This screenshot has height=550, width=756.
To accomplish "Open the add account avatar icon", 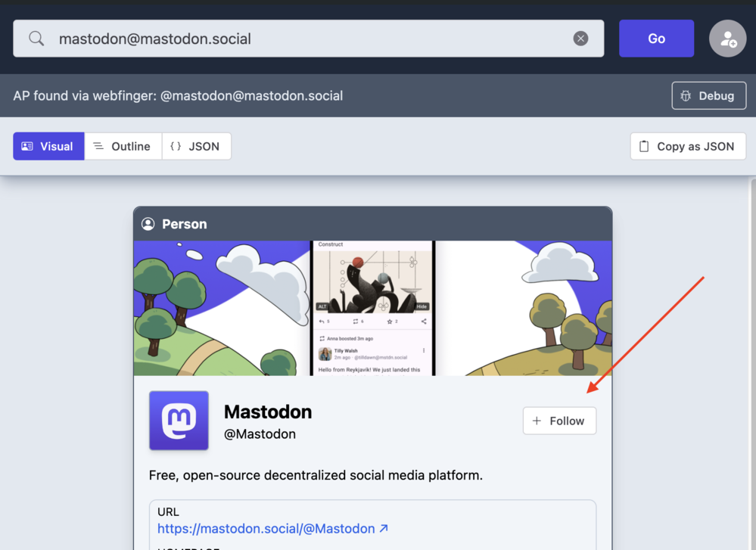I will coord(727,39).
